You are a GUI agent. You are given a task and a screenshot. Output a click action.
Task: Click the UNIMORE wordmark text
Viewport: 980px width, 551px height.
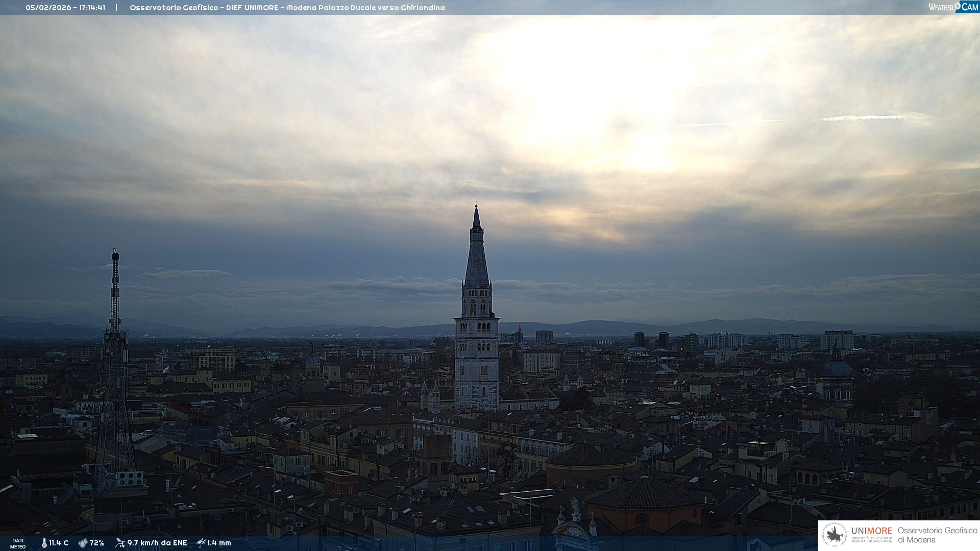click(871, 531)
